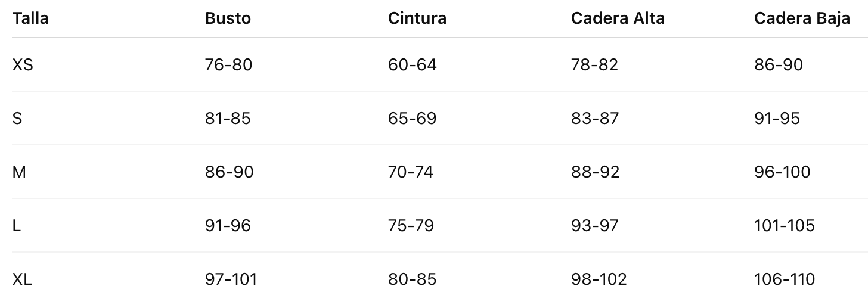
Task: Click the 91-96 Busto cell
Action: click(228, 225)
